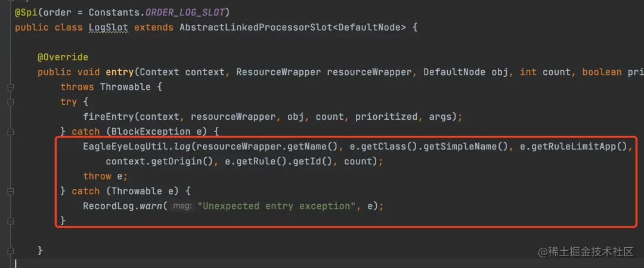Click the LogSlot class name
The width and height of the screenshot is (644, 268).
[109, 27]
